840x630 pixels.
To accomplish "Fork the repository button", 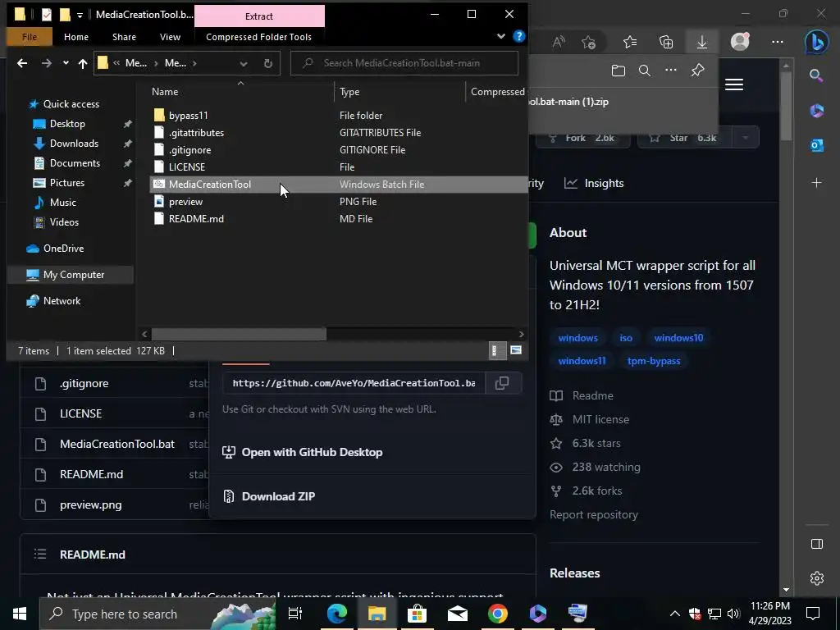I will pos(583,138).
